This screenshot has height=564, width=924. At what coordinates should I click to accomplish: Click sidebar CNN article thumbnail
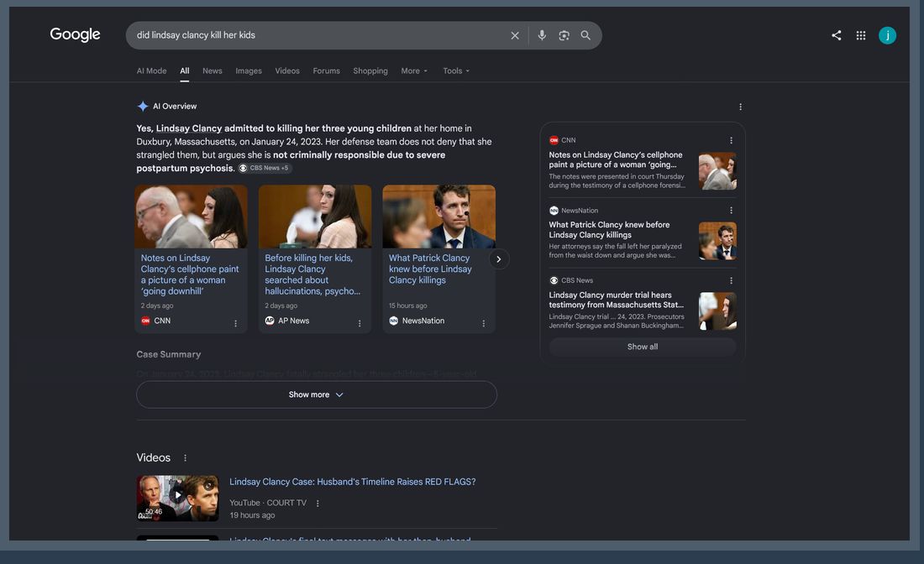pyautogui.click(x=717, y=170)
